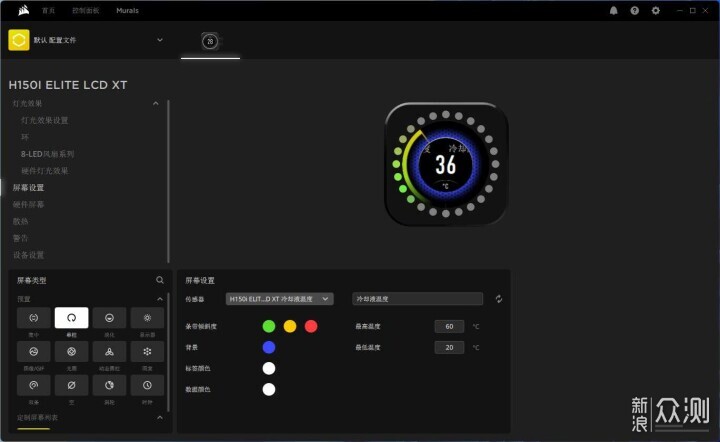Image resolution: width=720 pixels, height=442 pixels.
Task: Open the Murals tab
Action: [x=127, y=10]
